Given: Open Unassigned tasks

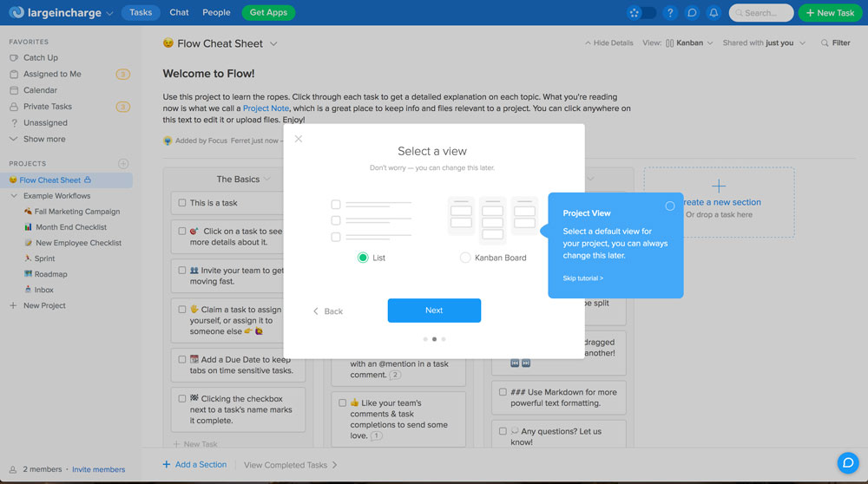Looking at the screenshot, I should pos(45,123).
